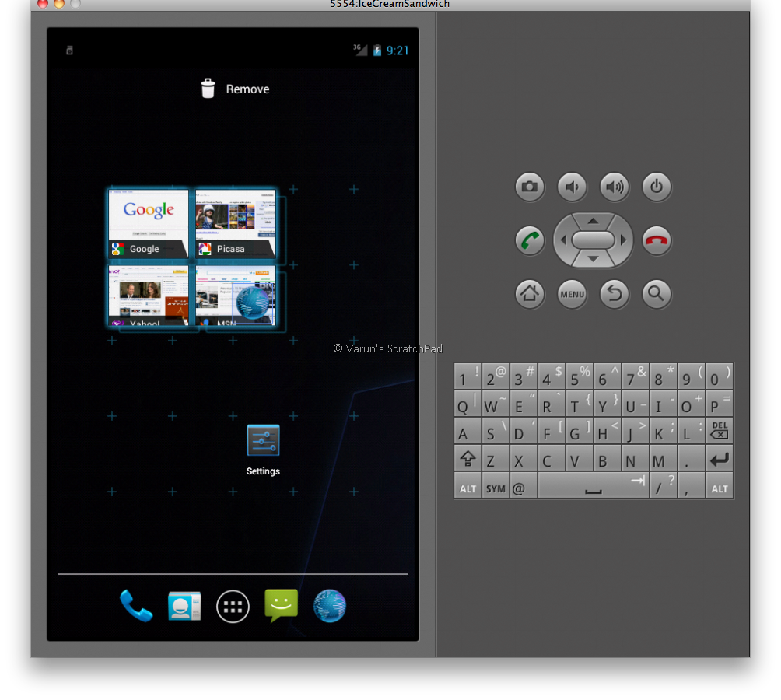Open the Contacts (People) app in dock
781x700 pixels.
[184, 606]
